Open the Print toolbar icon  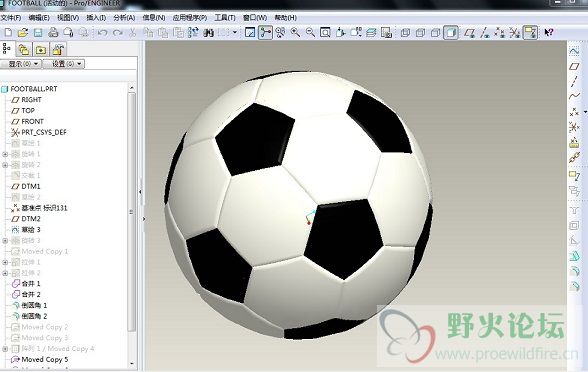(54, 33)
